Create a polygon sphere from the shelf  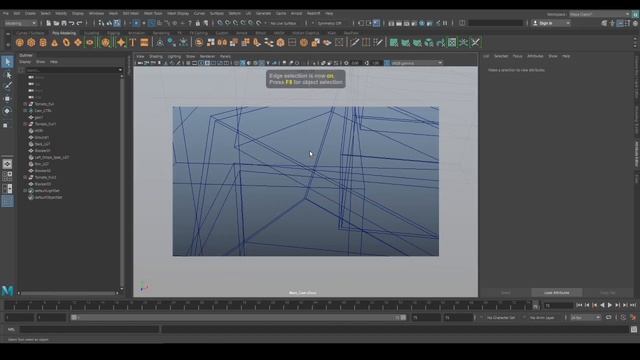[x=20, y=42]
